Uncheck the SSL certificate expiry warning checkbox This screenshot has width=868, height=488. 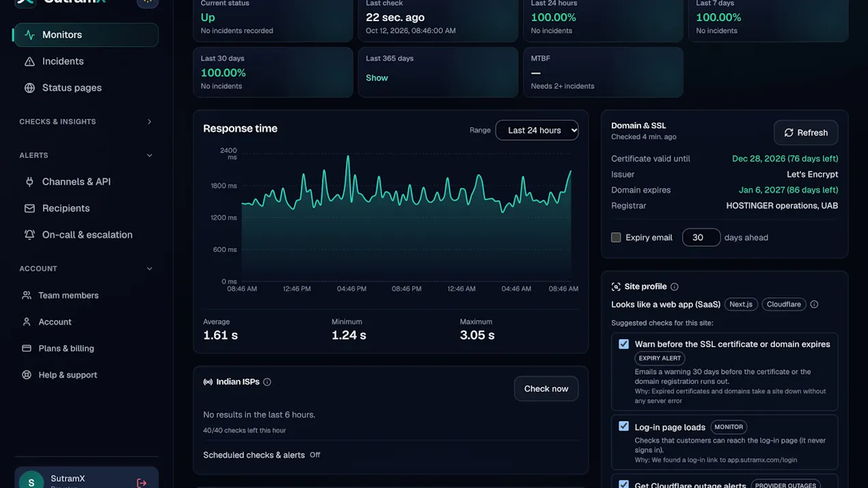pos(623,344)
